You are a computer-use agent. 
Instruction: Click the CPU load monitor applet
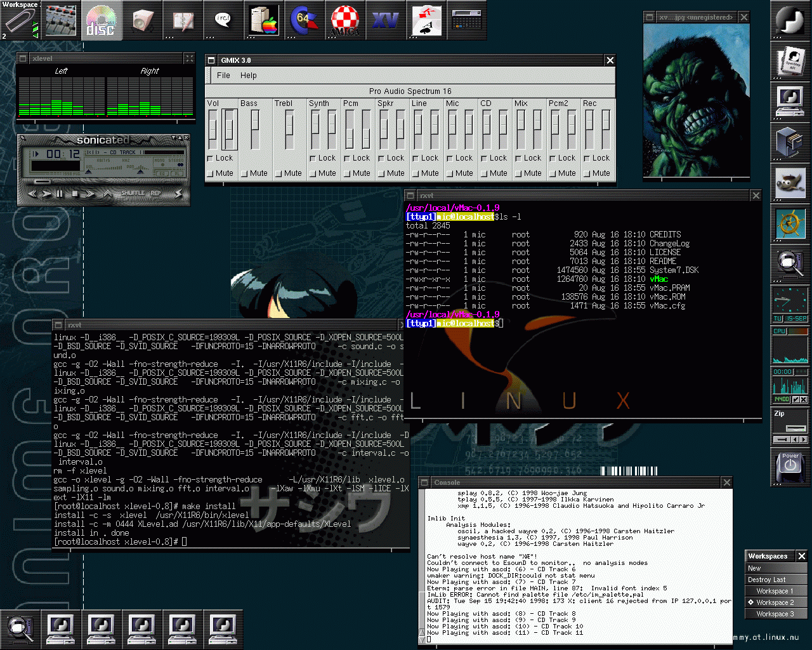(x=790, y=345)
